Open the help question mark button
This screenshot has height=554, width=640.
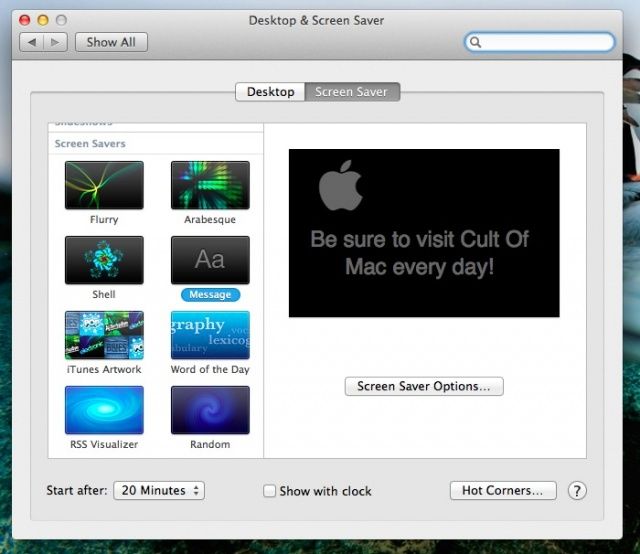(x=577, y=491)
